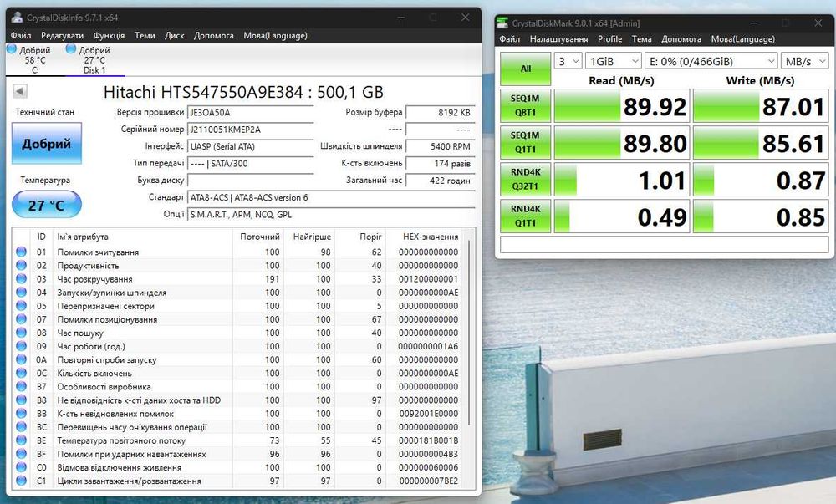Image resolution: width=836 pixels, height=504 pixels.
Task: Click hex value 0092001E0000 in BB row
Action: coord(428,414)
